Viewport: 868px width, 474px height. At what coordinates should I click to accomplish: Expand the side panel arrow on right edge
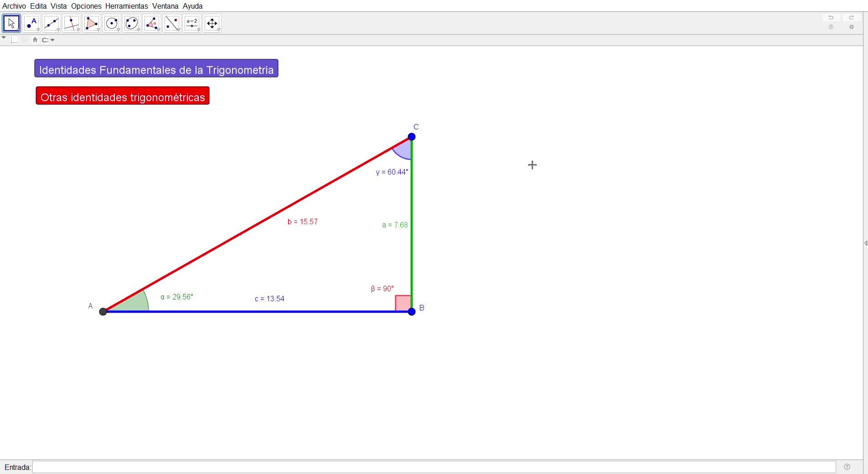coord(865,243)
